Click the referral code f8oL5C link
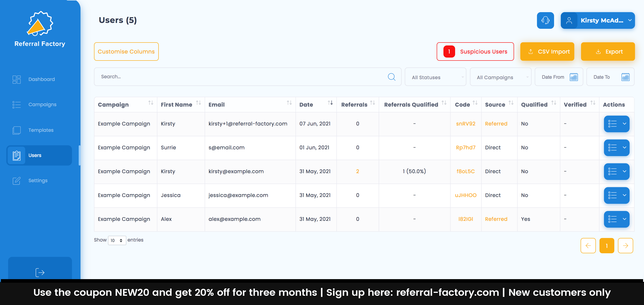The width and height of the screenshot is (644, 305). click(465, 171)
